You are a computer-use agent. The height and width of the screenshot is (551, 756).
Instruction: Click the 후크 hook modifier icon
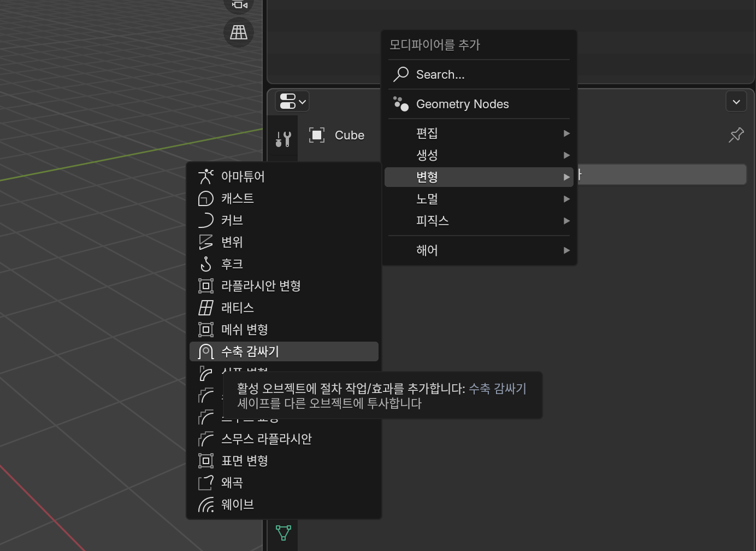tap(206, 264)
